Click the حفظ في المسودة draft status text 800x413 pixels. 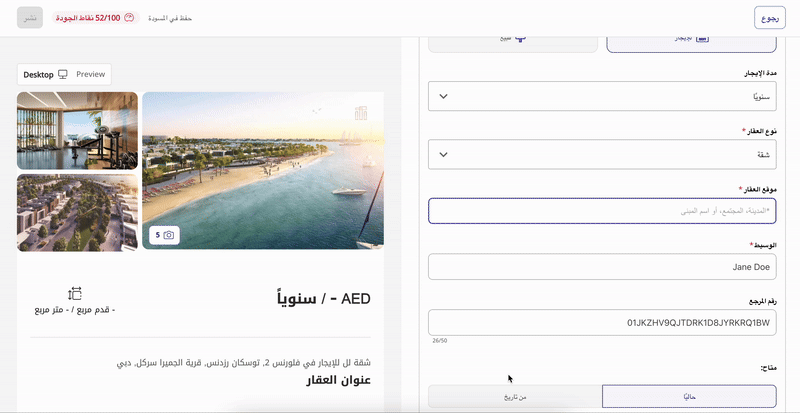(x=170, y=18)
